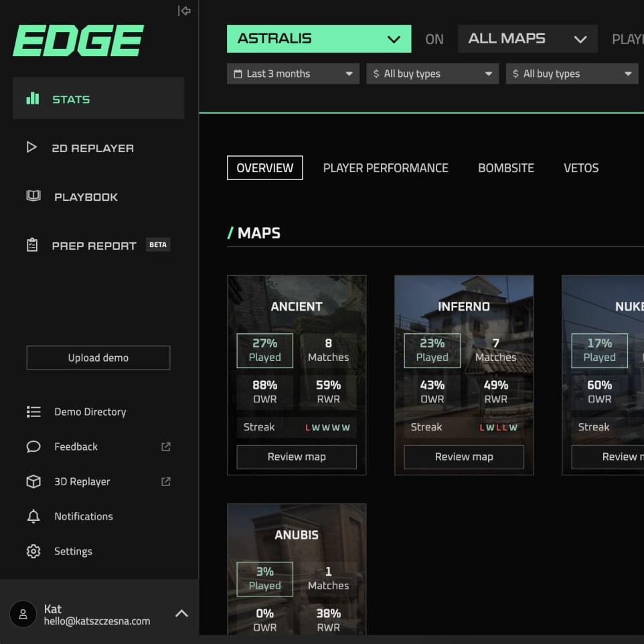Switch to the Player Performance tab
The height and width of the screenshot is (644, 644).
pos(386,168)
